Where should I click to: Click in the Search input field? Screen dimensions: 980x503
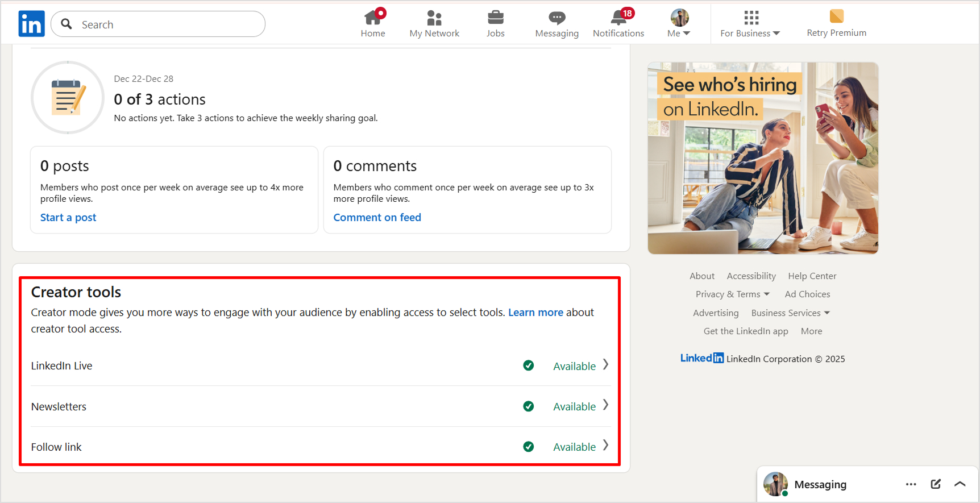pyautogui.click(x=168, y=24)
